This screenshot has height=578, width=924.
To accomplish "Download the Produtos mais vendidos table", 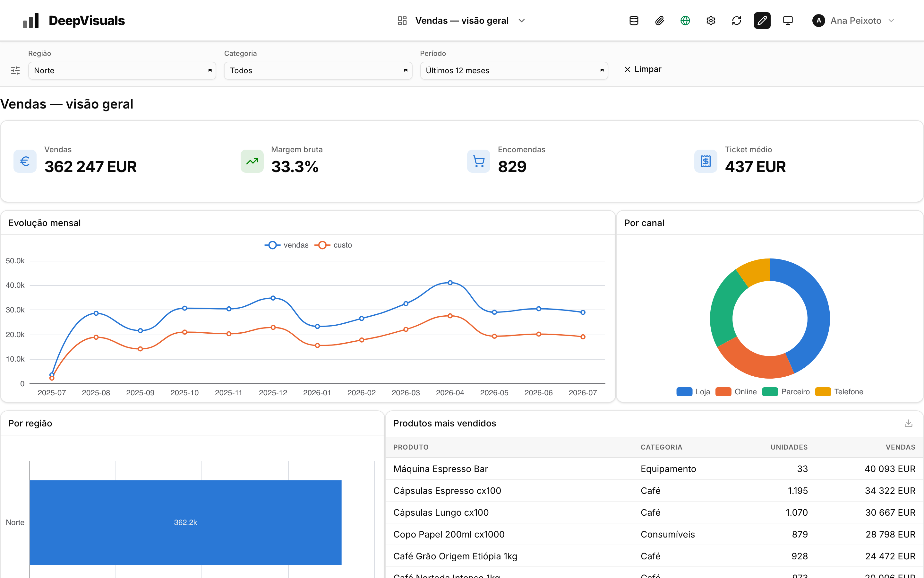I will [x=908, y=423].
